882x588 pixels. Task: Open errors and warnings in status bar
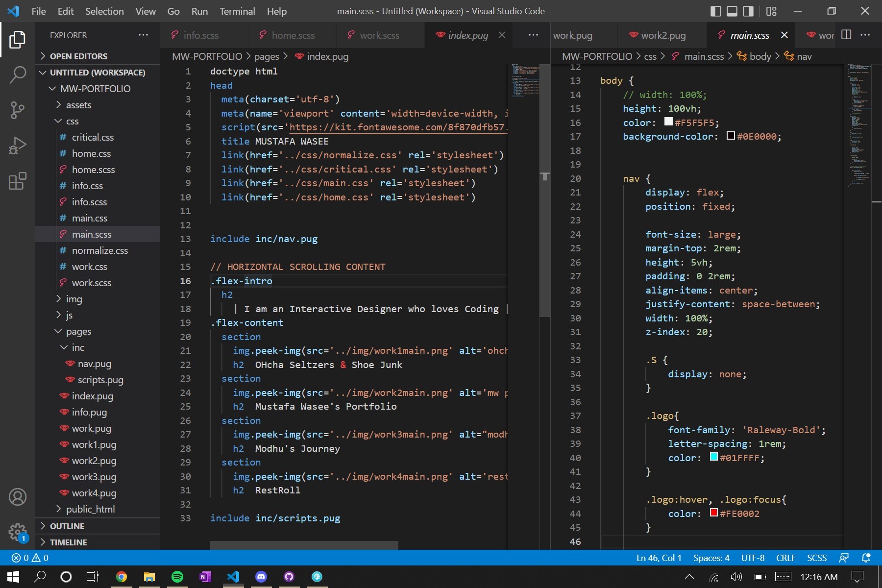pyautogui.click(x=30, y=558)
